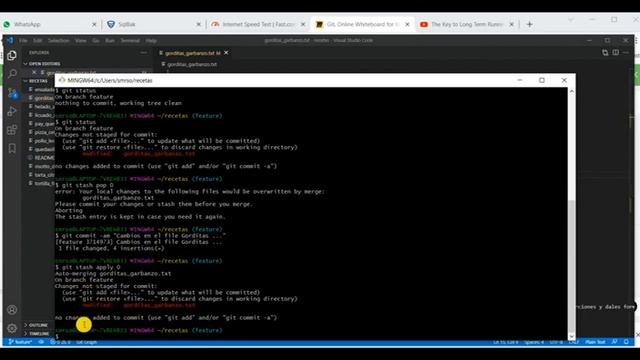Viewport: 640px width, 360px height.
Task: Open Explorer panel More Actions ellipsis
Action: point(144,53)
